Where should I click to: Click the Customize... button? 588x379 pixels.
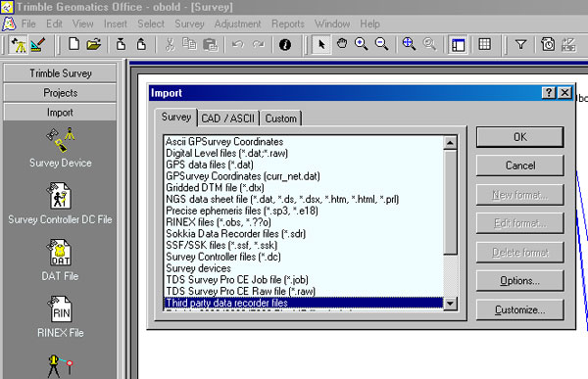519,310
